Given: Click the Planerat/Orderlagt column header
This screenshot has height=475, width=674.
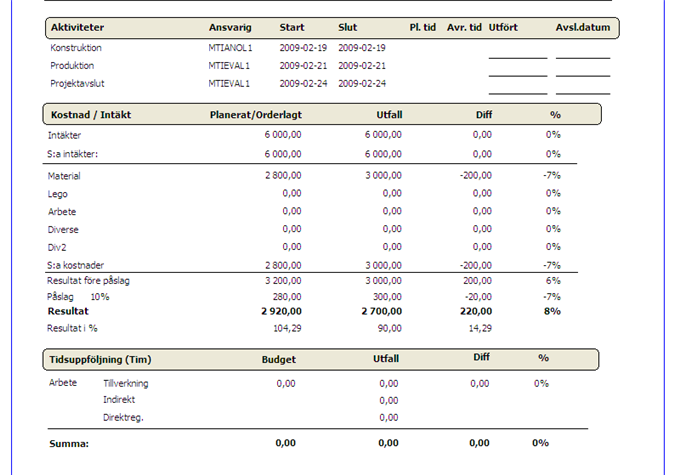Looking at the screenshot, I should (x=255, y=114).
